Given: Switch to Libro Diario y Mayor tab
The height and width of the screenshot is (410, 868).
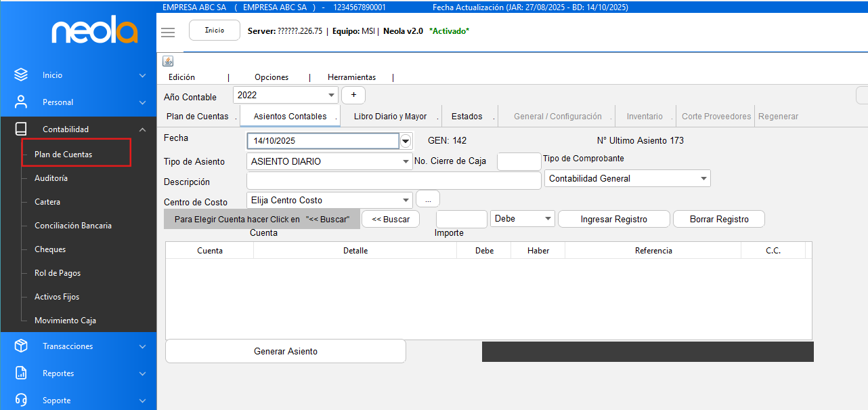Looking at the screenshot, I should [390, 117].
